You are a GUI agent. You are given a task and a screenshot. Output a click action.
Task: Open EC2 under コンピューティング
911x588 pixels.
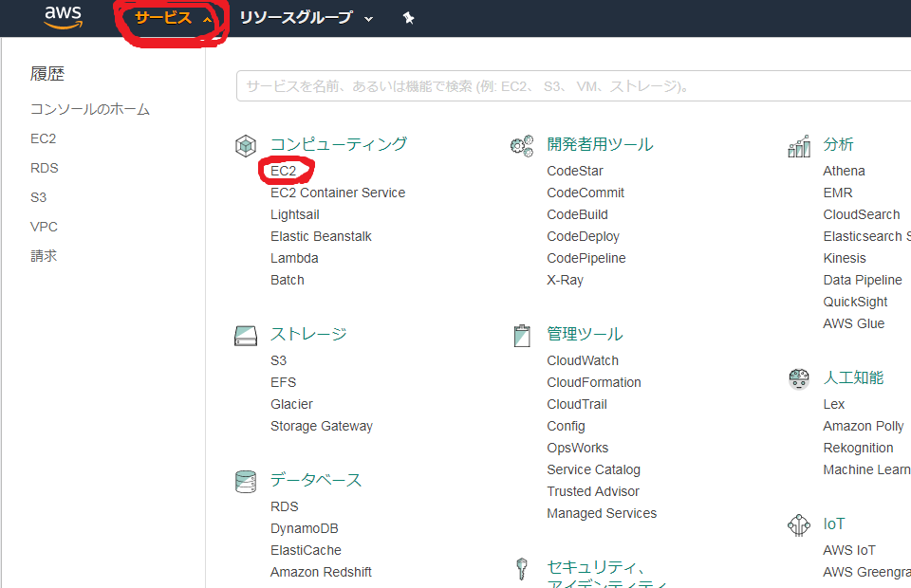284,171
